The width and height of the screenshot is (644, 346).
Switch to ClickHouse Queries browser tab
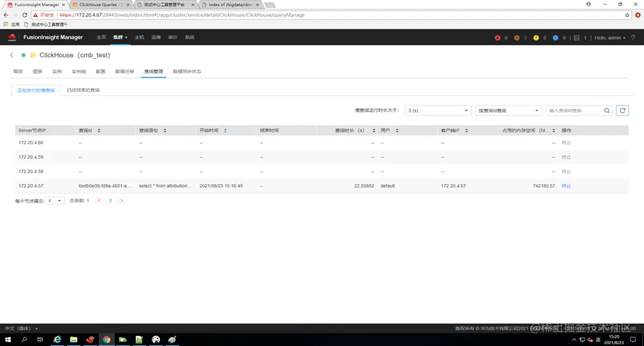(100, 5)
